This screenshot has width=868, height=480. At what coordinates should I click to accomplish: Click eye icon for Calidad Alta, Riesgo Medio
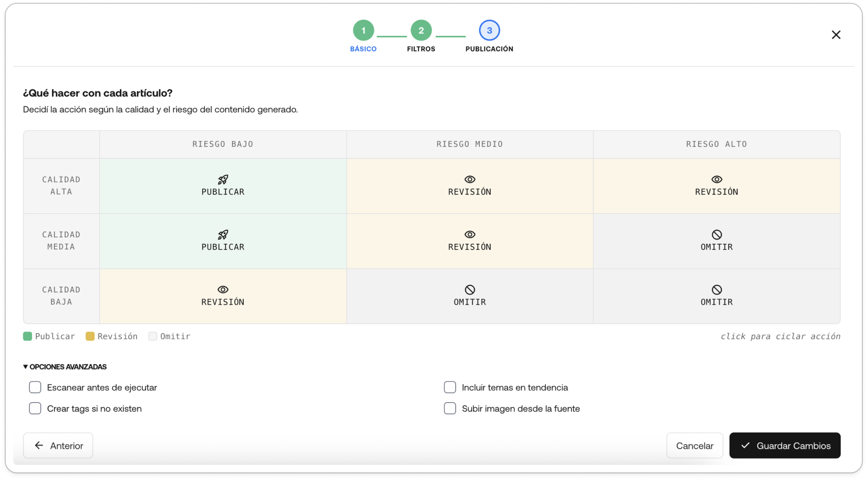(x=469, y=180)
